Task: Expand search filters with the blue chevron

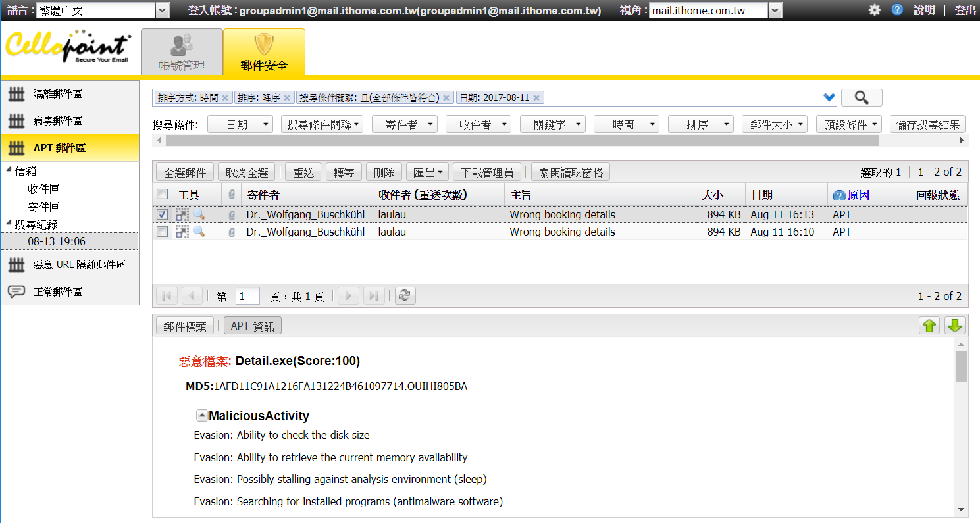Action: point(828,96)
